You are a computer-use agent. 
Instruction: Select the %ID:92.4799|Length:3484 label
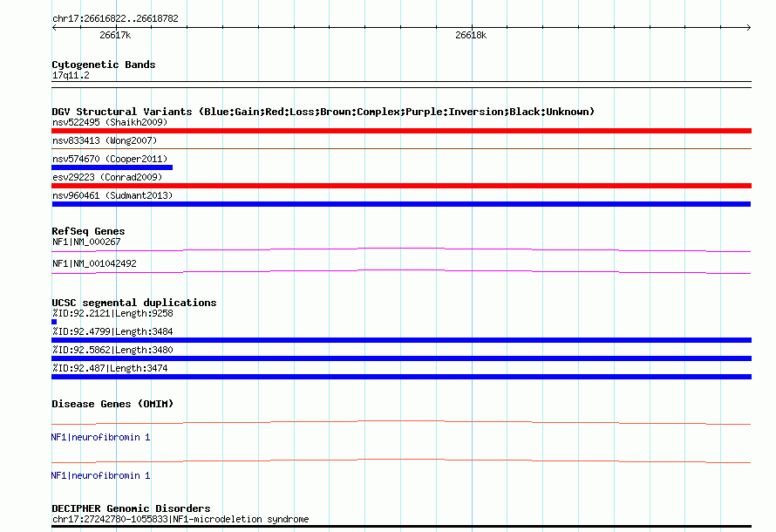(112, 331)
